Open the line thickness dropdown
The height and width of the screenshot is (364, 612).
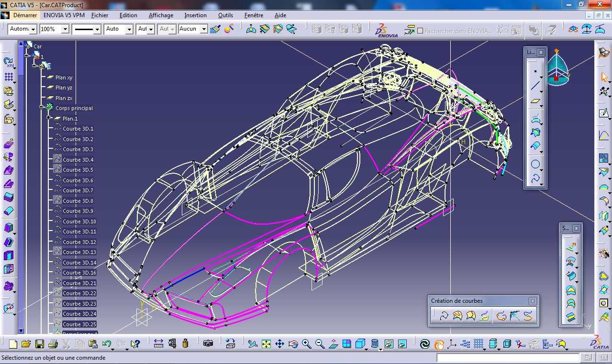(97, 29)
